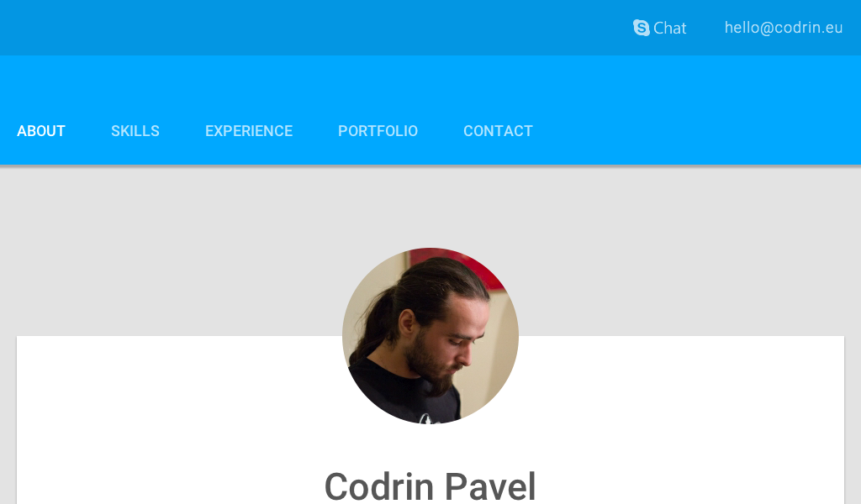The height and width of the screenshot is (504, 861).
Task: Click the Codrin Pavel name heading
Action: click(x=430, y=486)
